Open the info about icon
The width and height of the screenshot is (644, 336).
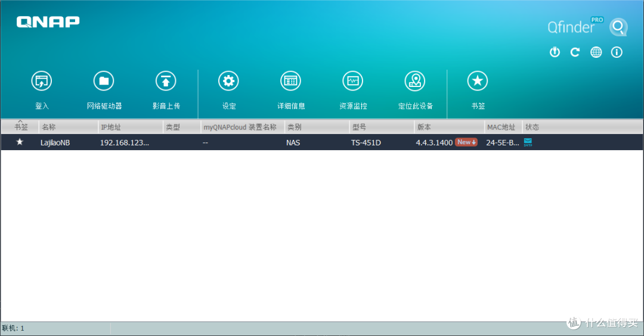pyautogui.click(x=617, y=52)
